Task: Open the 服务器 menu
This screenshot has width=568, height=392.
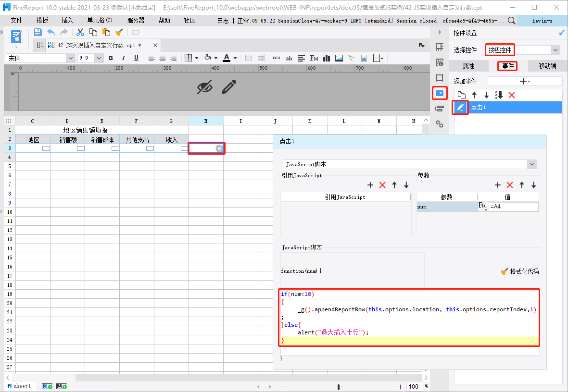Action: click(x=136, y=20)
